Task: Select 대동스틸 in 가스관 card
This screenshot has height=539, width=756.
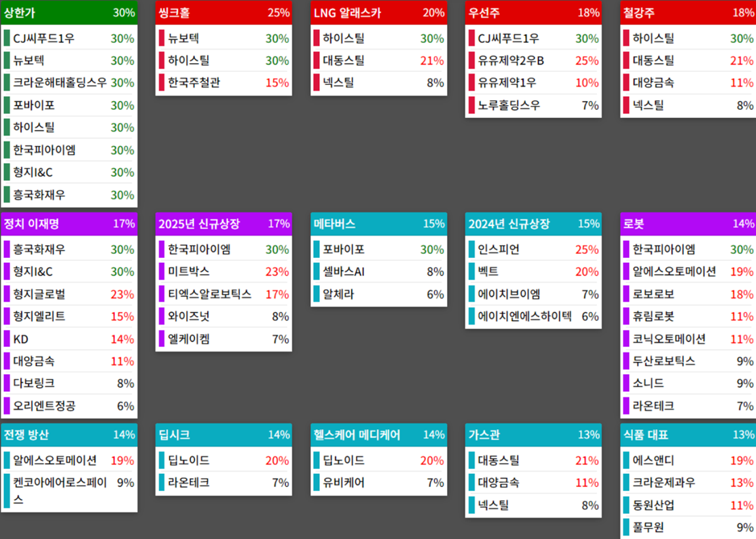Action: [x=533, y=460]
